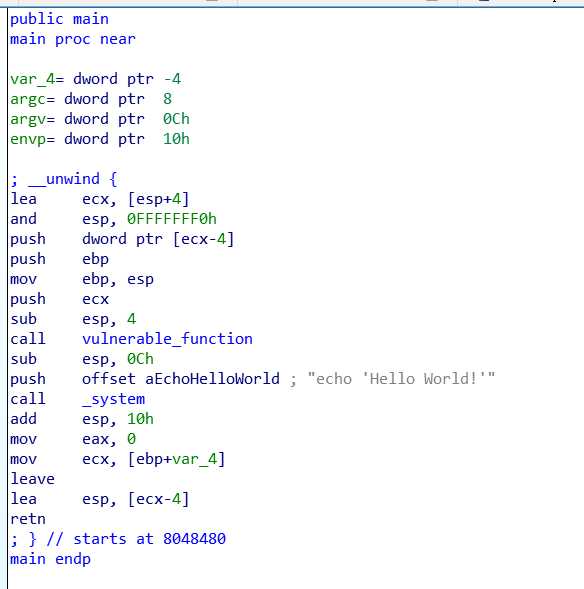
Task: Select the envp dword ptr 10h line
Action: (100, 139)
